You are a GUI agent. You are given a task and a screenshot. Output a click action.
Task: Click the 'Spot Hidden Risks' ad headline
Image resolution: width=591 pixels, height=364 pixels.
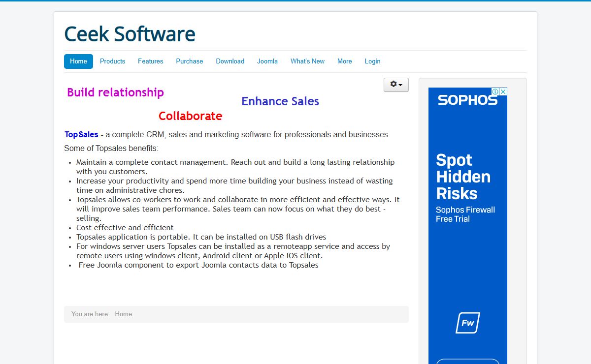click(463, 177)
